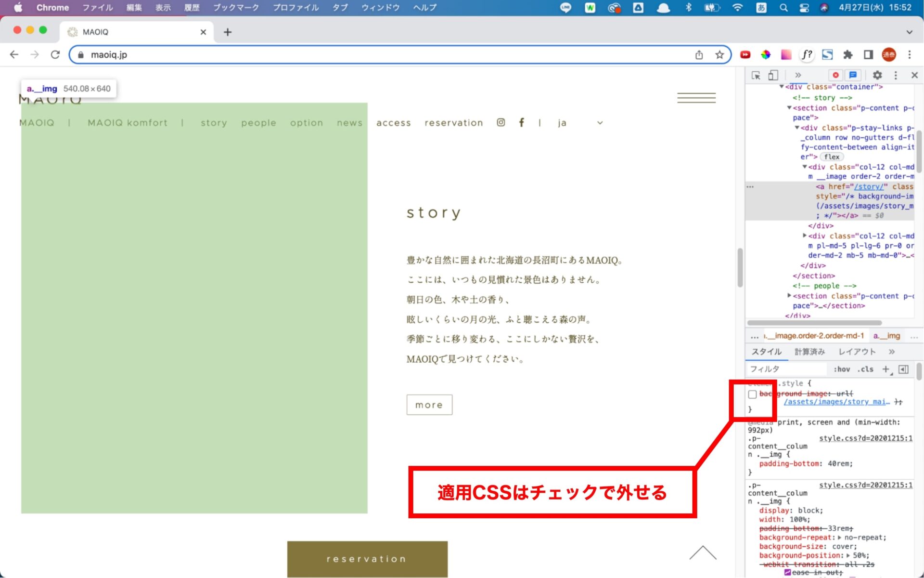Click the purple ease-in-out easing swatch

pyautogui.click(x=787, y=572)
